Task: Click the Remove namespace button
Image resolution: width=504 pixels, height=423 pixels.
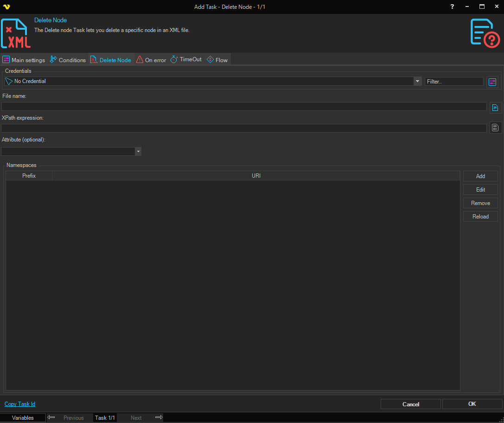Action: 480,203
